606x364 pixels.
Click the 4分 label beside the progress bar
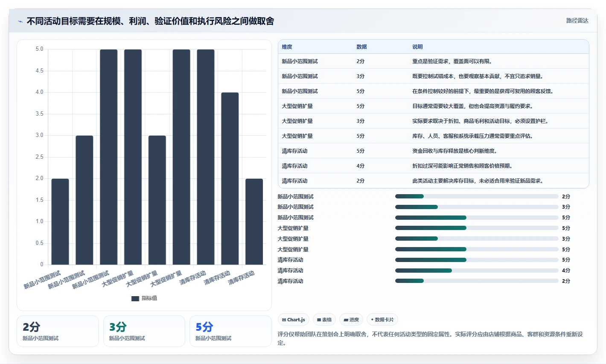point(566,271)
